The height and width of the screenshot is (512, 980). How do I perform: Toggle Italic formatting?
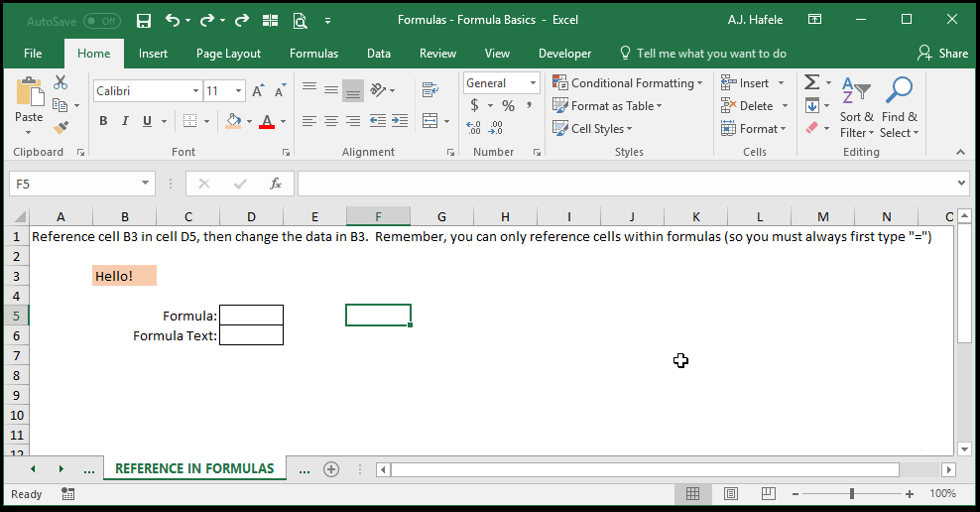(x=125, y=121)
